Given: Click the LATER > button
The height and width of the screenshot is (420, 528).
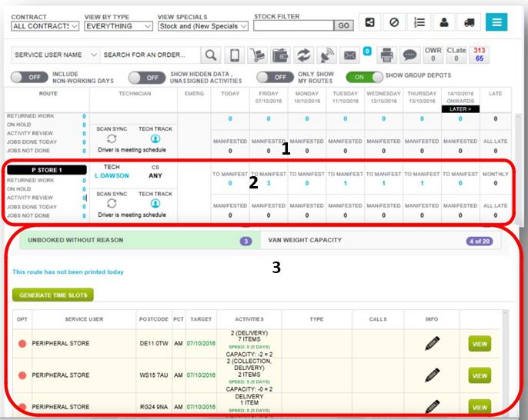Looking at the screenshot, I should (460, 109).
